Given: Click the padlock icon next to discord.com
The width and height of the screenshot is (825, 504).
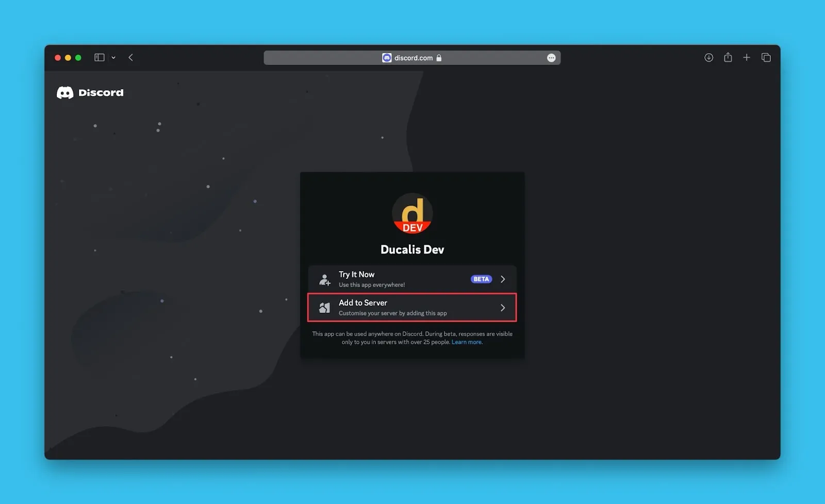Looking at the screenshot, I should [439, 58].
